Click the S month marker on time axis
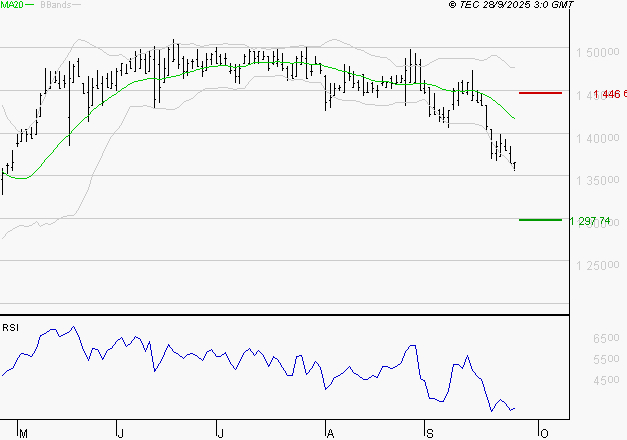 click(x=430, y=434)
